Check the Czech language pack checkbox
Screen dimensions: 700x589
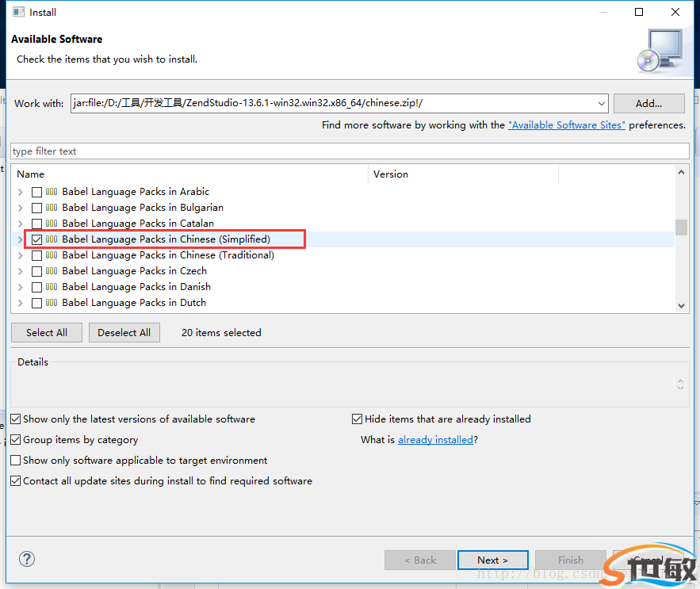pos(37,271)
